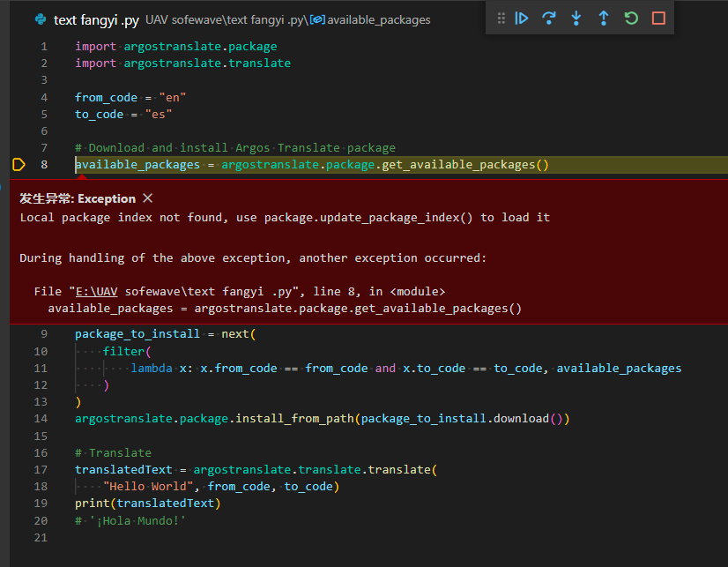The image size is (728, 567).
Task: Click the current-line debug arrow in gutter
Action: pos(19,164)
